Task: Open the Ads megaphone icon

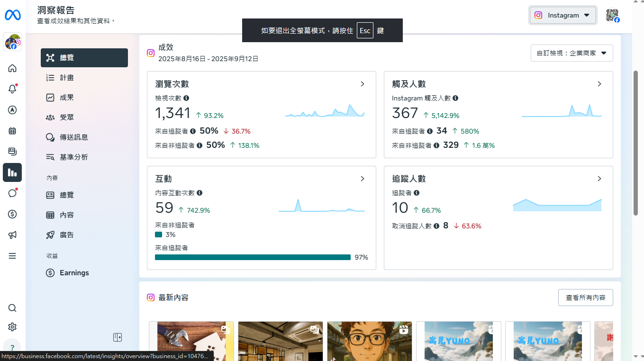Action: (12, 235)
